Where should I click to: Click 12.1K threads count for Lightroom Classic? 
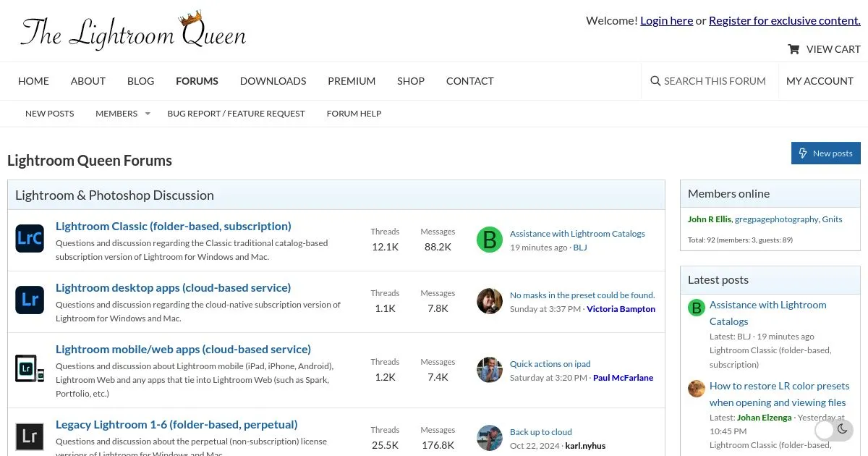point(385,247)
